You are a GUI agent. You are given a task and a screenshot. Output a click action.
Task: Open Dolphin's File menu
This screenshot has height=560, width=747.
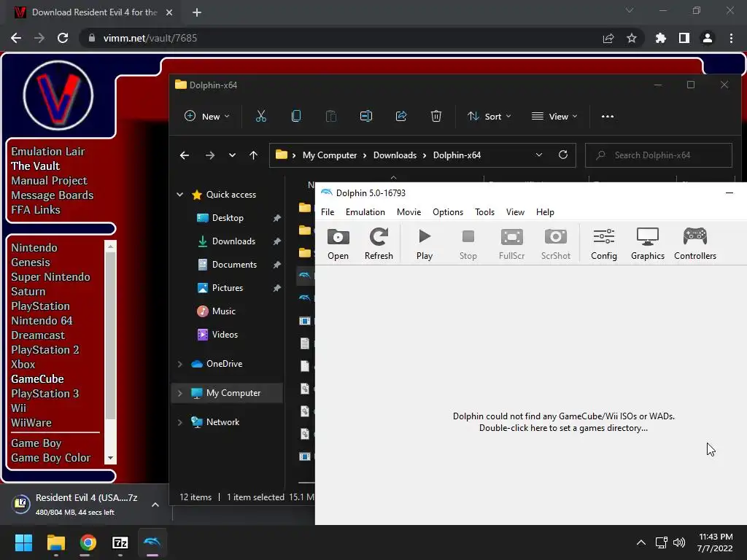coord(328,212)
